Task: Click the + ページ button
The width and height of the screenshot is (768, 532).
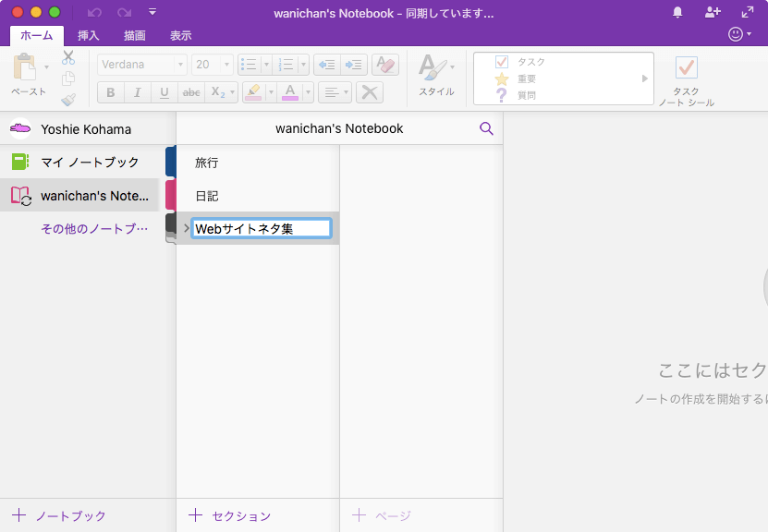Action: point(382,515)
